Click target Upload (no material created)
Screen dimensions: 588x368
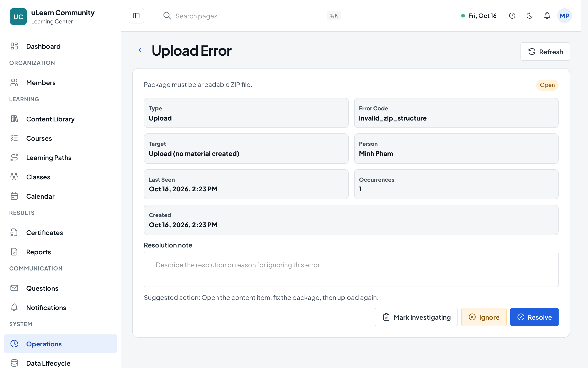pos(194,154)
